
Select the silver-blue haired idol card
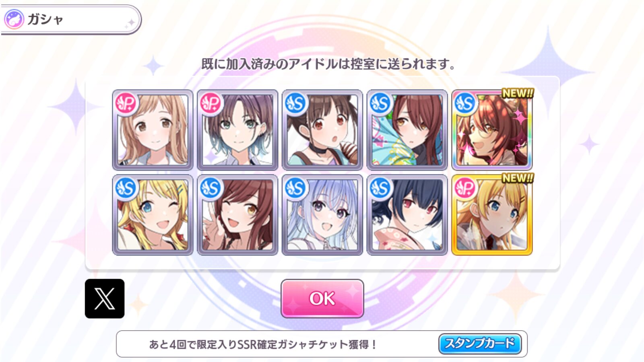(x=322, y=215)
